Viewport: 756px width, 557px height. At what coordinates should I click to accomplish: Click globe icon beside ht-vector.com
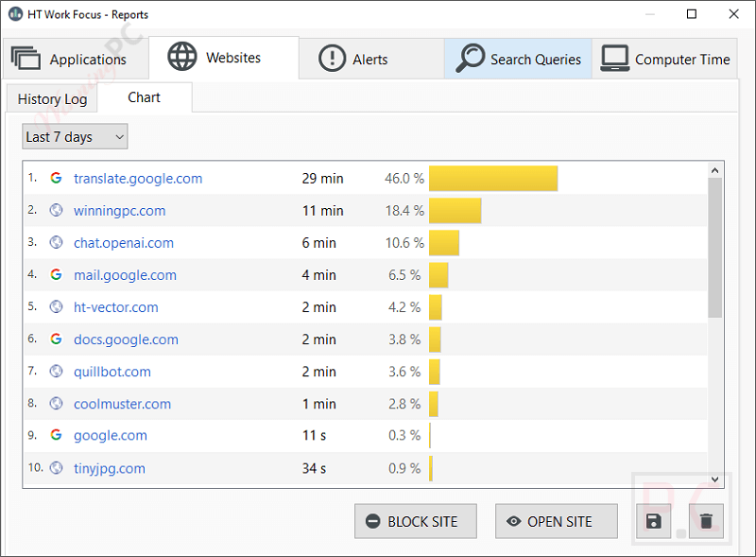pos(56,306)
